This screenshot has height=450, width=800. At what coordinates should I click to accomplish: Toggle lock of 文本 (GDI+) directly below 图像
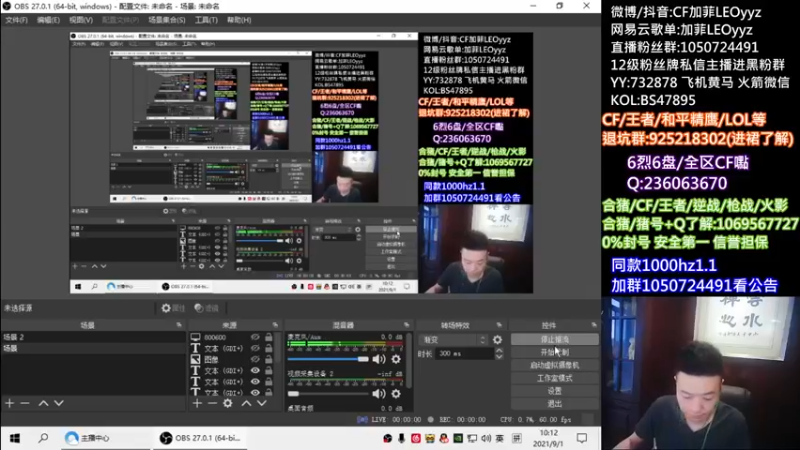click(268, 370)
